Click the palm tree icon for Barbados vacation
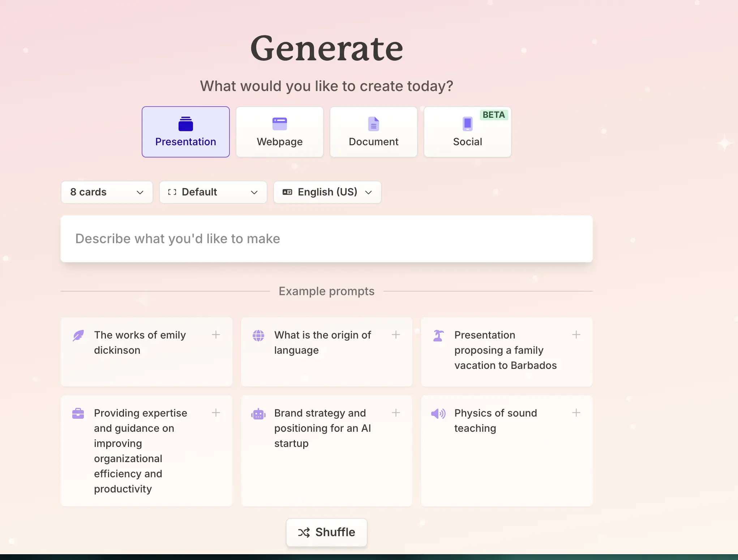738x560 pixels. [438, 335]
